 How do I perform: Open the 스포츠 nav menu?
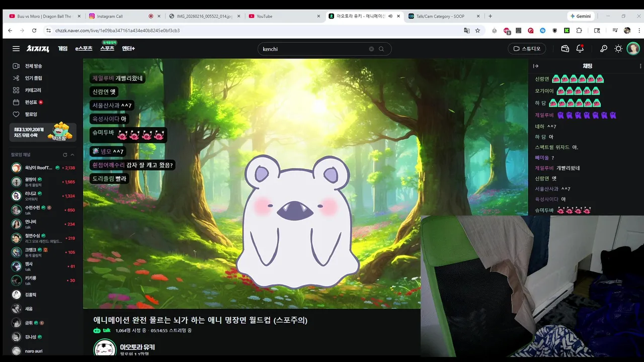pyautogui.click(x=107, y=49)
